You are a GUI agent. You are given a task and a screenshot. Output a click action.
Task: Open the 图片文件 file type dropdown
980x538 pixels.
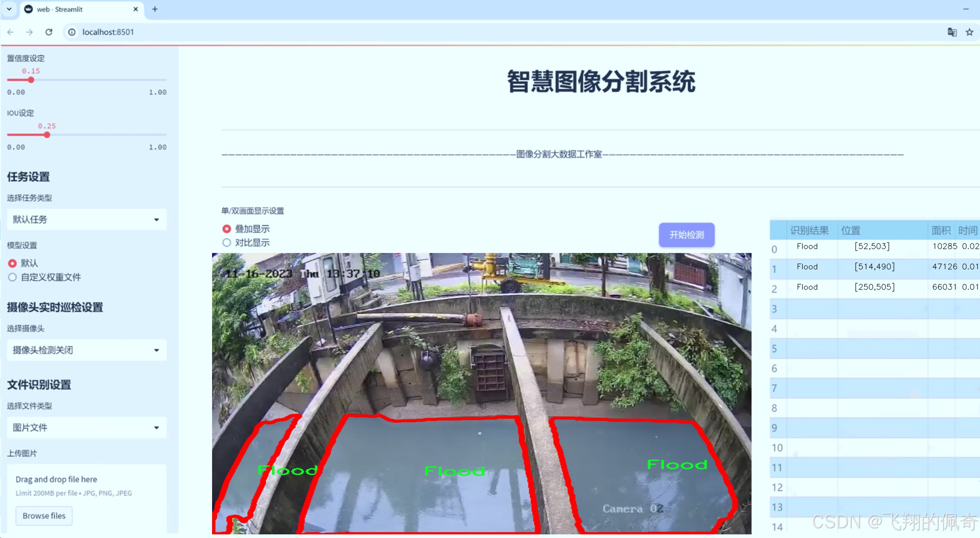86,427
